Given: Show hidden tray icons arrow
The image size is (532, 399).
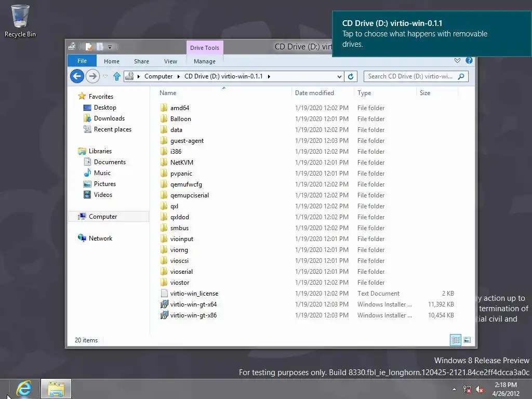Looking at the screenshot, I should [x=454, y=390].
